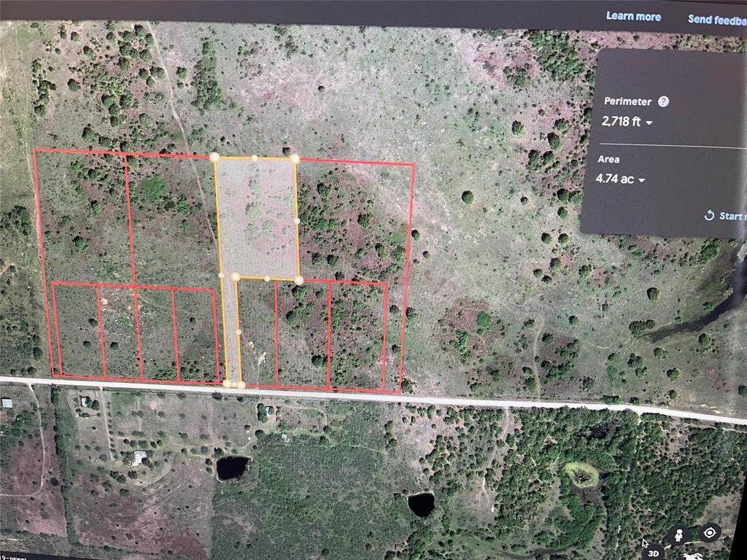Expand the perimeter unit dropdown arrow

click(x=649, y=122)
